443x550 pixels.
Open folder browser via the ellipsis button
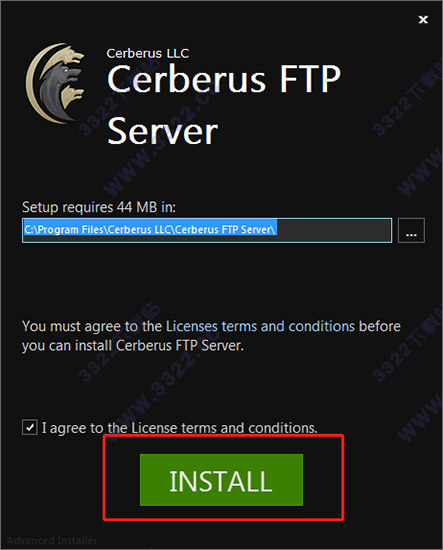411,230
